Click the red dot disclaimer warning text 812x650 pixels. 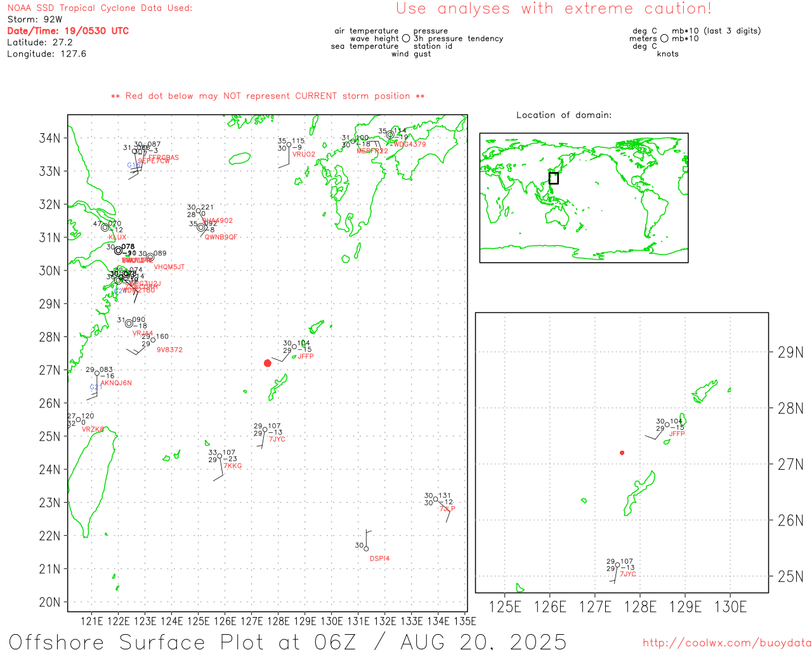[x=268, y=96]
